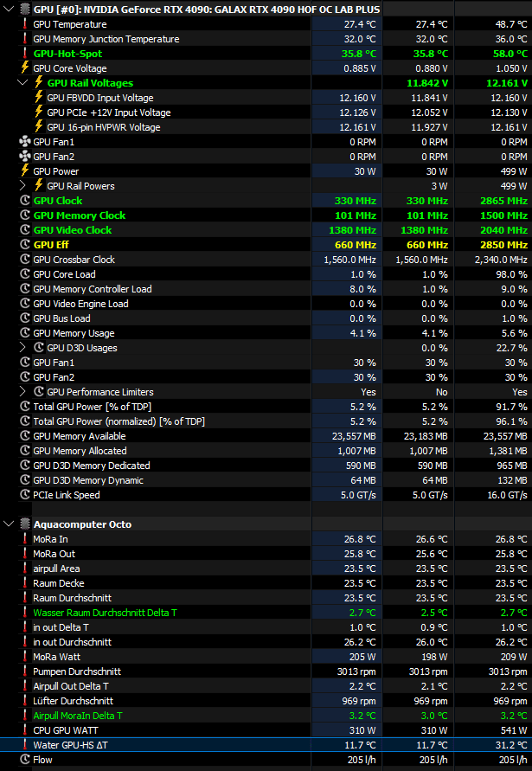Click the lightning icon of GPU Rail Voltages
This screenshot has width=532, height=771.
[x=39, y=82]
